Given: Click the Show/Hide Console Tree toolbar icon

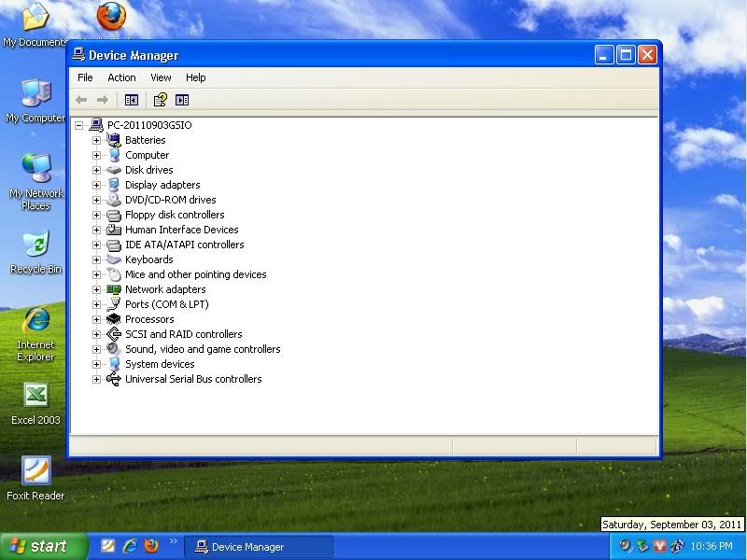Looking at the screenshot, I should coord(132,100).
